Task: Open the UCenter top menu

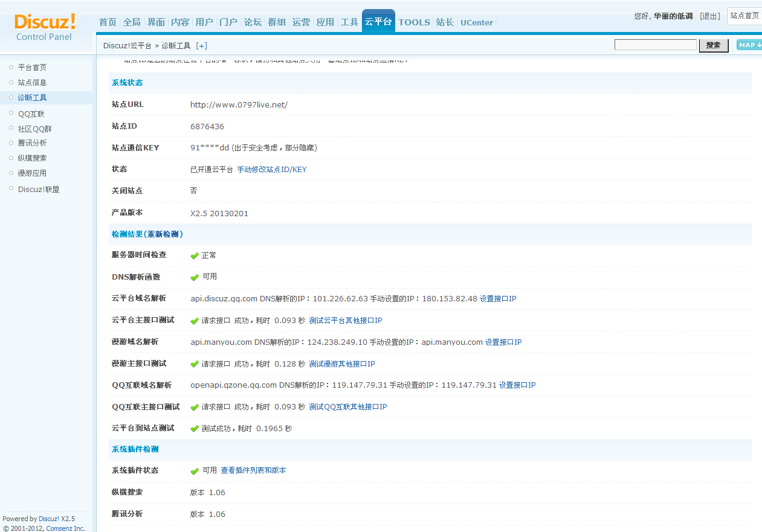Action: 477,22
